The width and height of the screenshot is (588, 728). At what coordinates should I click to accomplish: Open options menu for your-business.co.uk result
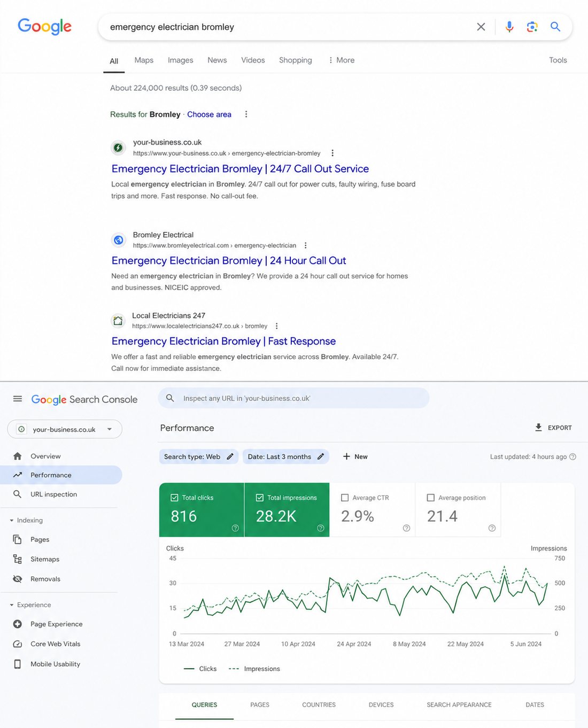click(x=332, y=153)
